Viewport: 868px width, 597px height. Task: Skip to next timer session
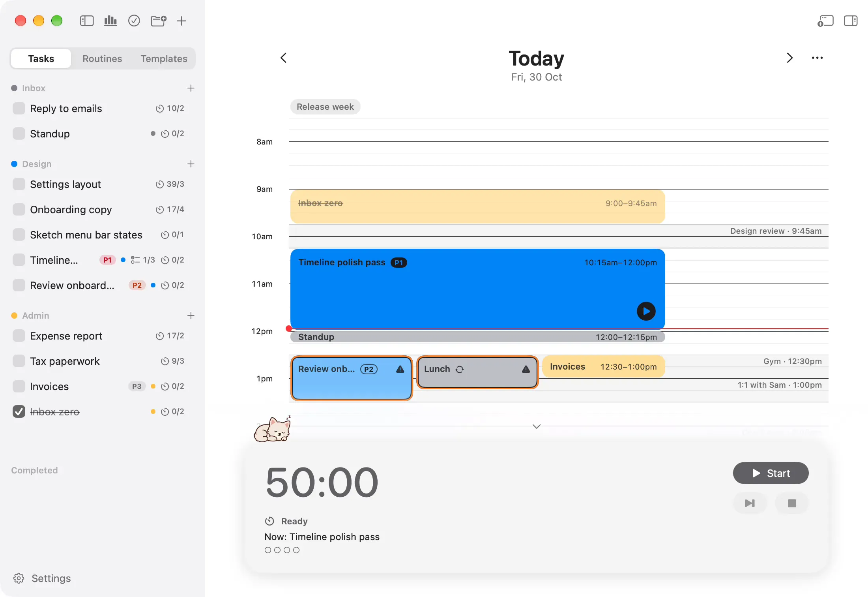click(x=750, y=503)
